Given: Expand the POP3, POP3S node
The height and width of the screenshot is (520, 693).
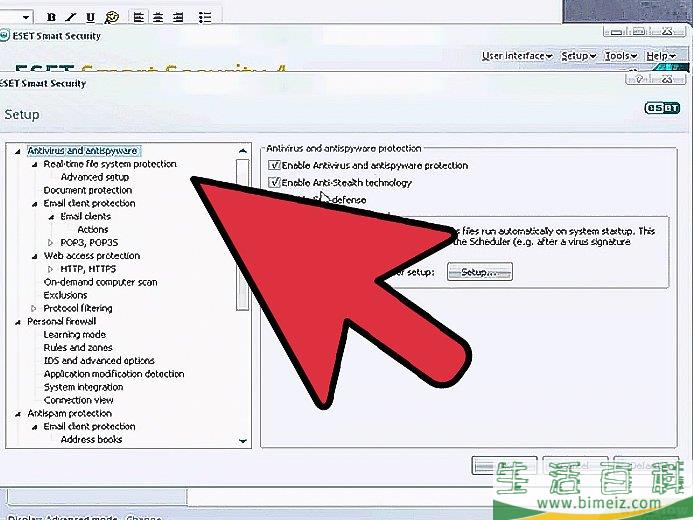Looking at the screenshot, I should (x=50, y=243).
